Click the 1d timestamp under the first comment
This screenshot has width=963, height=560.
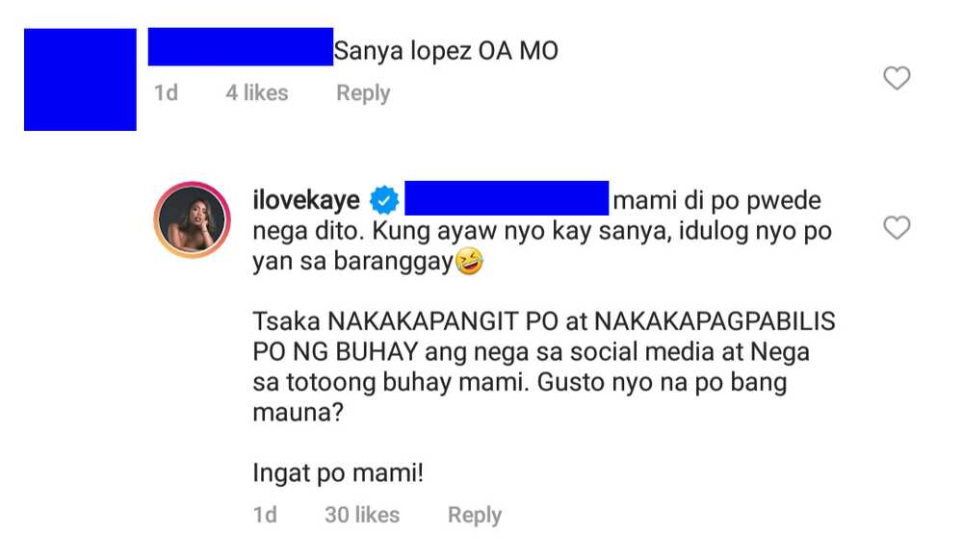[x=166, y=92]
